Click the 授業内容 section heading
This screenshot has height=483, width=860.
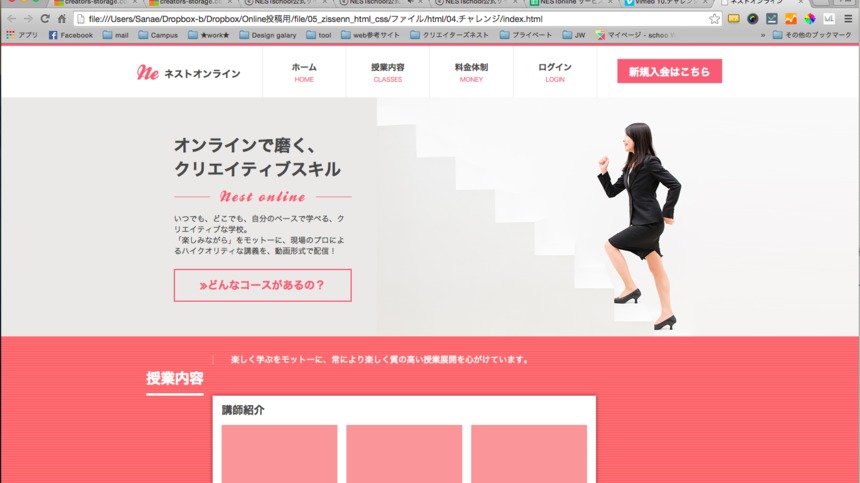point(174,378)
